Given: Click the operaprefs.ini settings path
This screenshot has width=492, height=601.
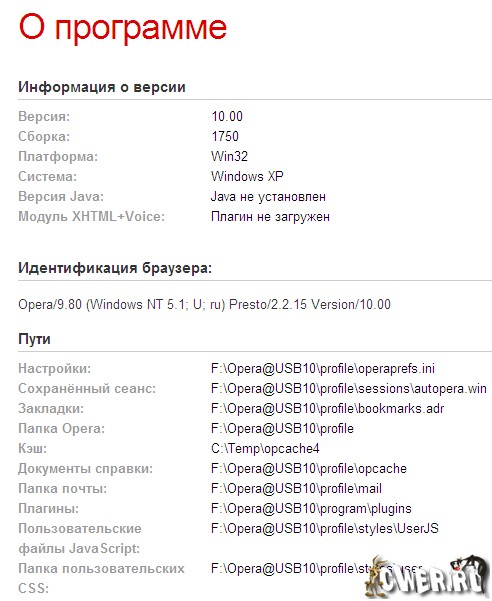Looking at the screenshot, I should coord(323,369).
